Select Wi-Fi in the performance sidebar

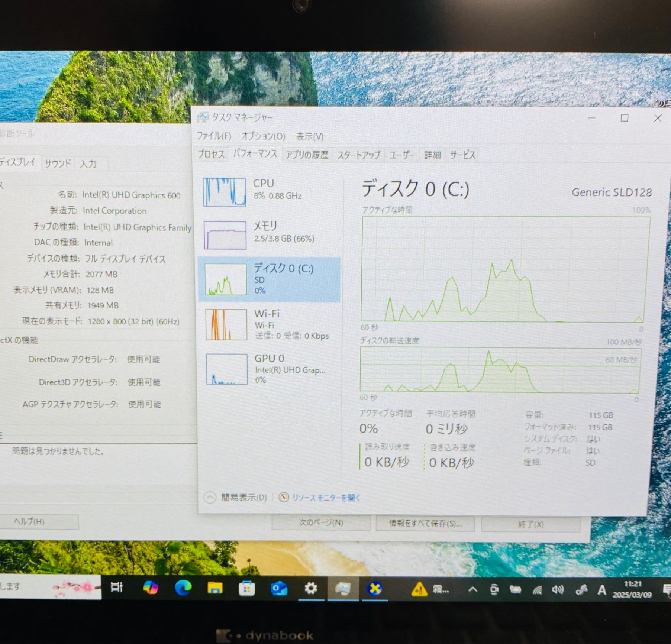268,324
